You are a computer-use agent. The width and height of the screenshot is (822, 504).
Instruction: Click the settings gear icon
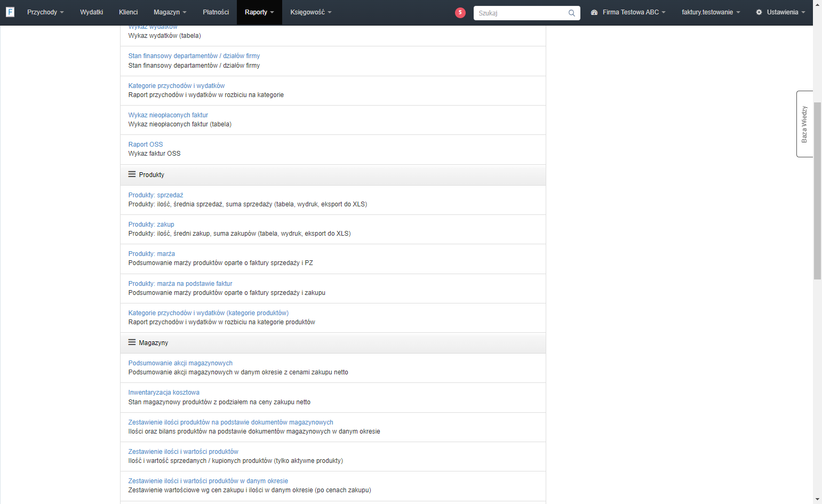pyautogui.click(x=759, y=12)
